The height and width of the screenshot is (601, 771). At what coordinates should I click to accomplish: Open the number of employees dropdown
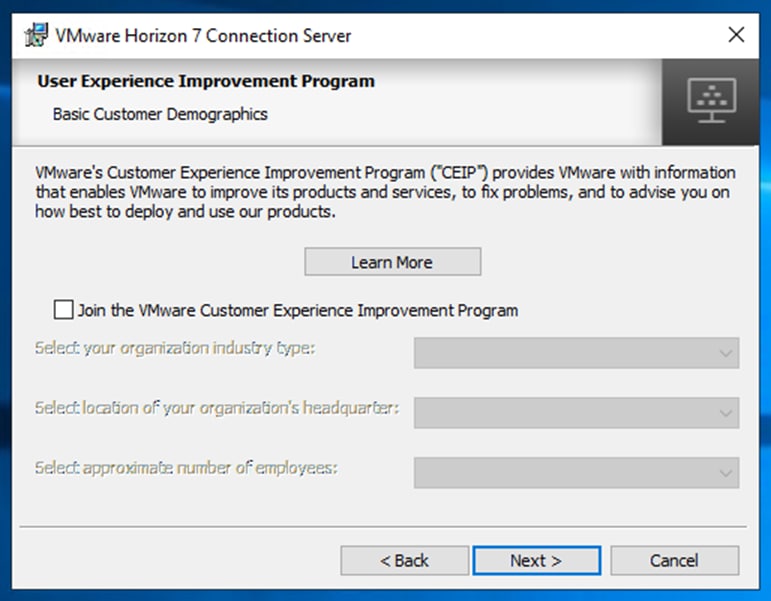click(576, 473)
